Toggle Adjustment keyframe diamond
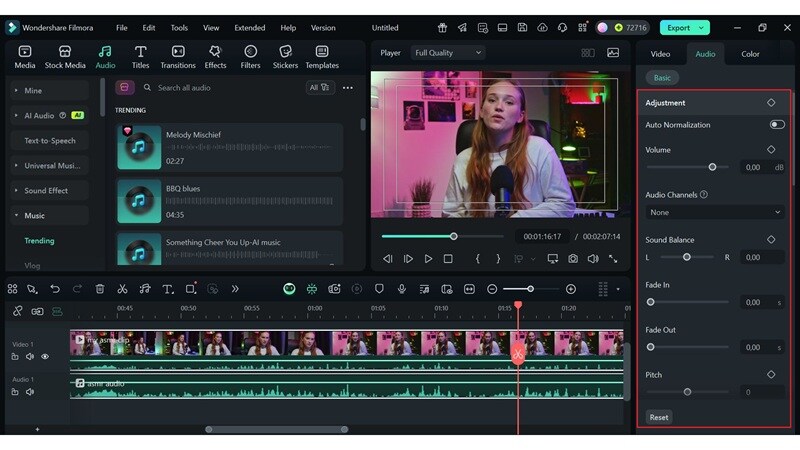 click(x=771, y=103)
